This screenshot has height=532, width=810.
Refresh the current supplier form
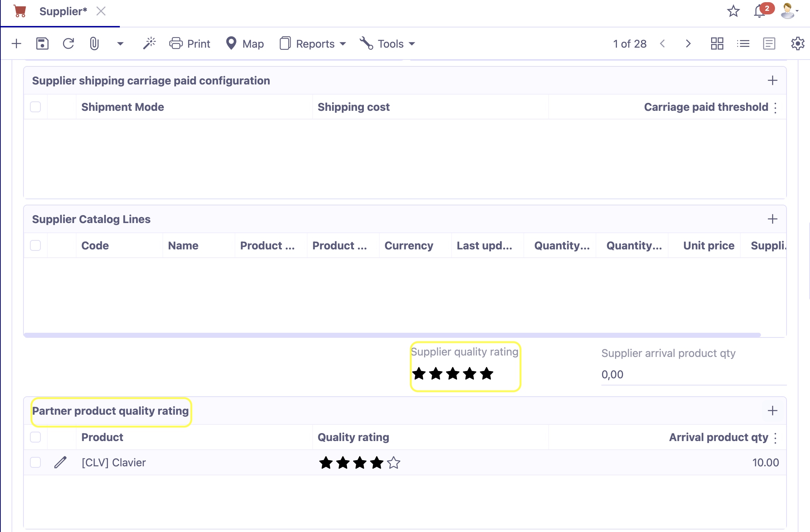pos(68,43)
